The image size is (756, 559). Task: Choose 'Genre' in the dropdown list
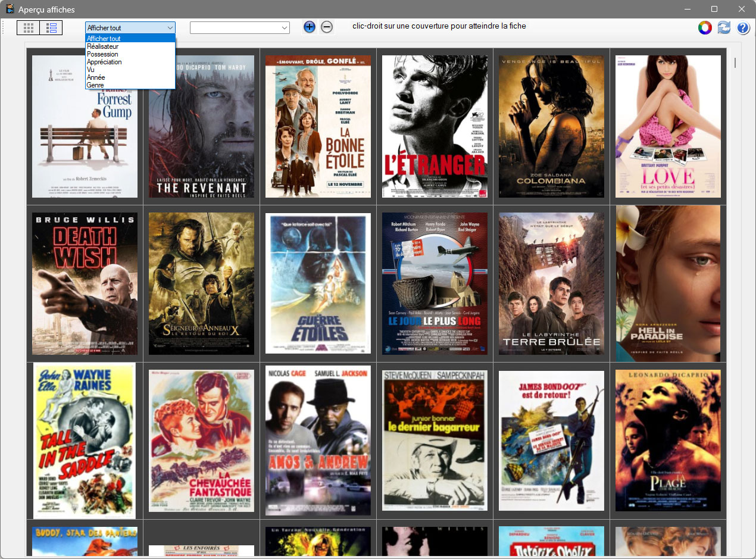tap(95, 85)
